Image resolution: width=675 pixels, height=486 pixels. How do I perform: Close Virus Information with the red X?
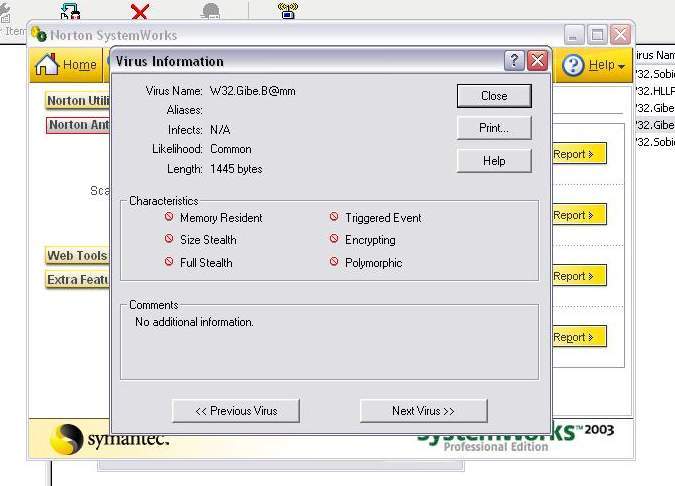tap(538, 61)
